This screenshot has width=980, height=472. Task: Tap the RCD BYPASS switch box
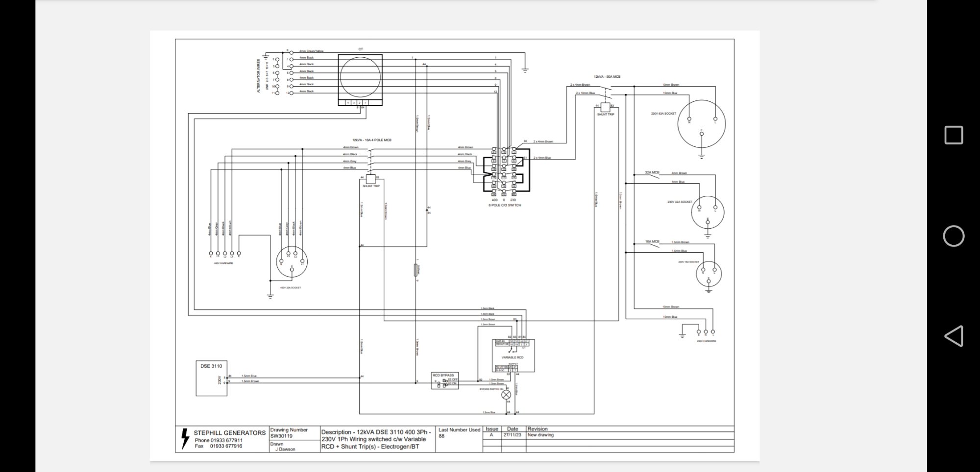tap(445, 381)
